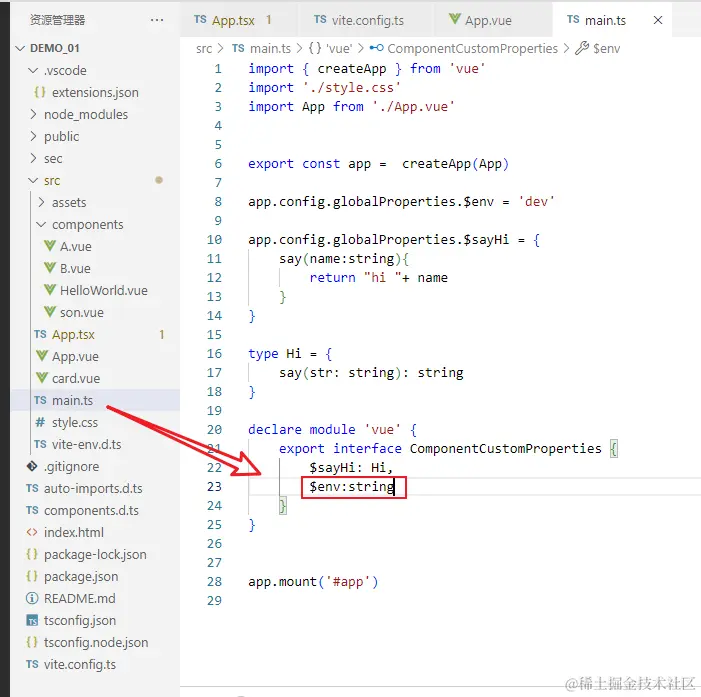Click the ComponentCustomProperties breadcrumb
This screenshot has height=697, width=701.
(473, 48)
